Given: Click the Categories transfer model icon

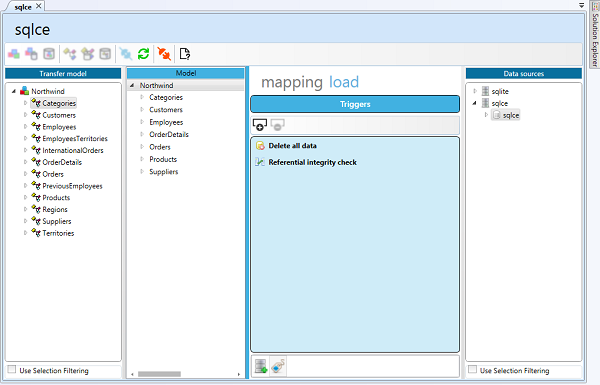Looking at the screenshot, I should 36,103.
